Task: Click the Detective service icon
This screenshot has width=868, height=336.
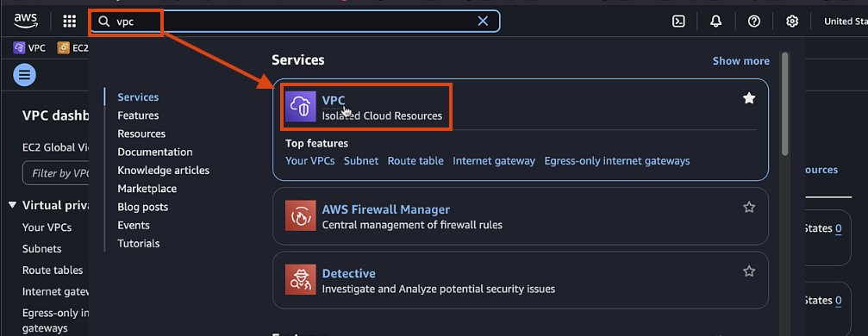Action: (301, 279)
